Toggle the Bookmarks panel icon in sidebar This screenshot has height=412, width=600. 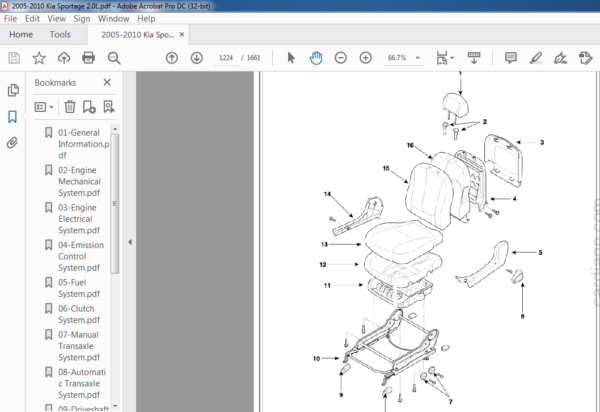point(13,117)
